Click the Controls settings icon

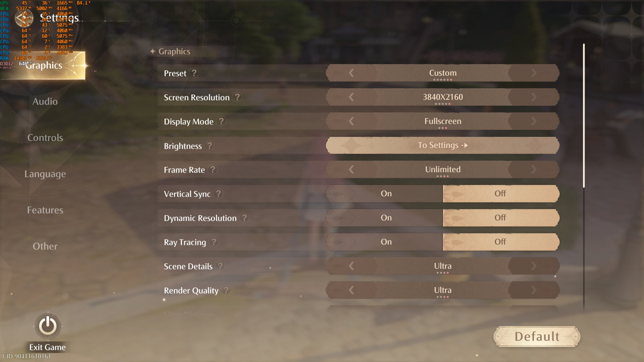(45, 137)
